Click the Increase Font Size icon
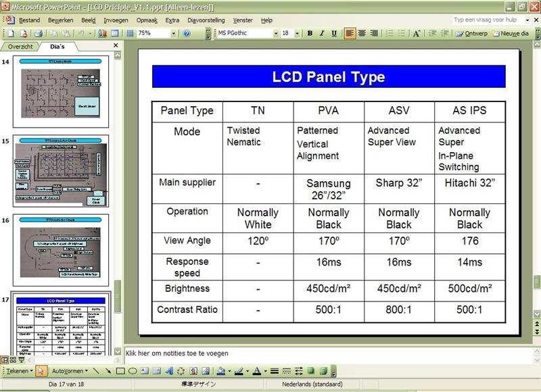This screenshot has height=392, width=541. [x=417, y=33]
